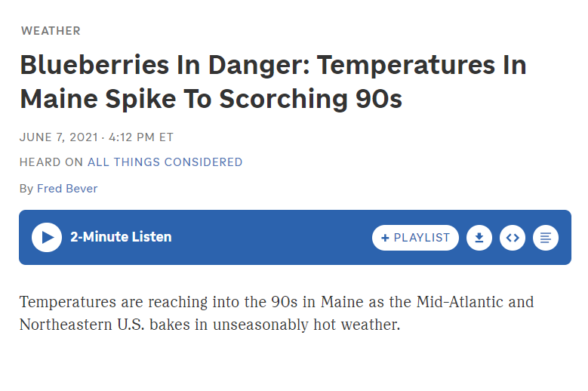This screenshot has height=391, width=588.
Task: Click the "2-Minute Listen" label
Action: 121,237
